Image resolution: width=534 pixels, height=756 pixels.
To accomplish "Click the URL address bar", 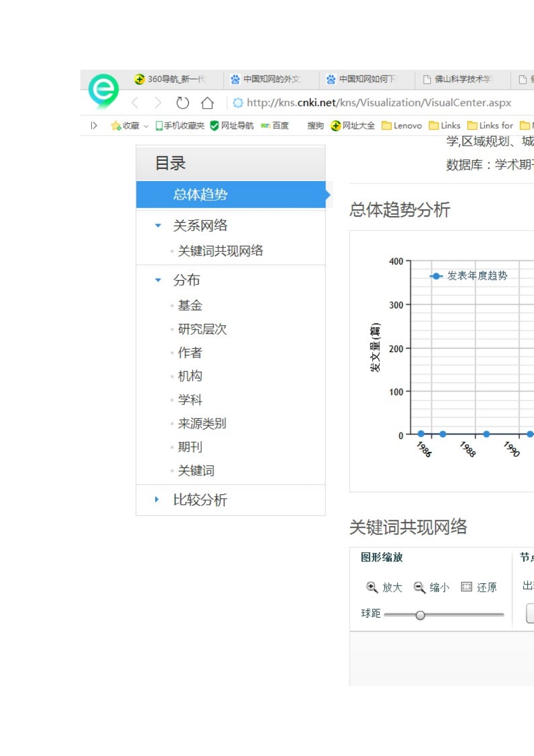I will 379,103.
